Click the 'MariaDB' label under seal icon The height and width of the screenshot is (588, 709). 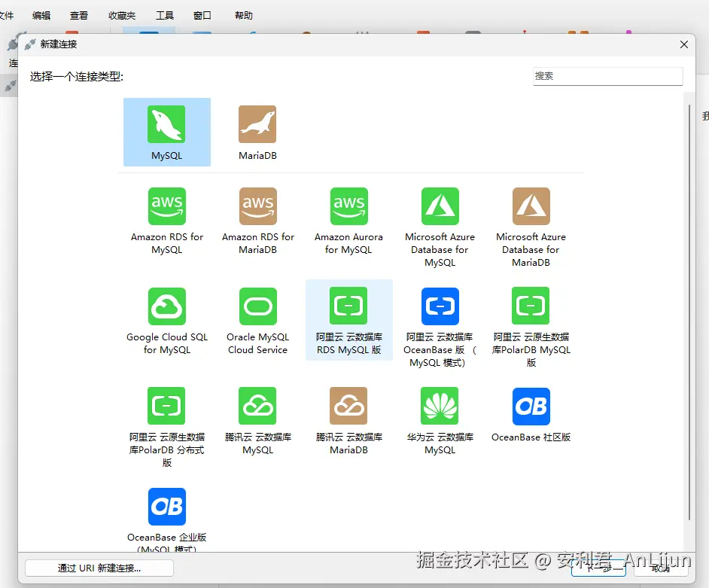(x=257, y=156)
